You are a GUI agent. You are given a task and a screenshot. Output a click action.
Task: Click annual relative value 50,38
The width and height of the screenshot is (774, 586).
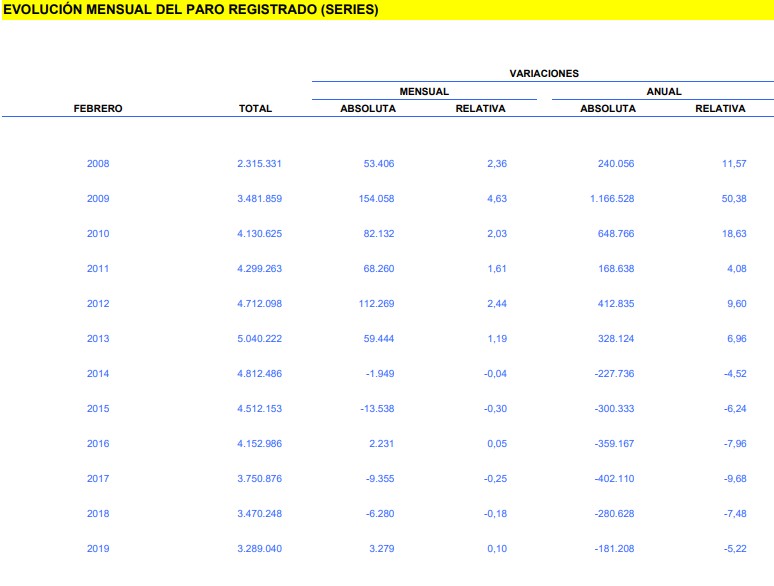coord(734,199)
